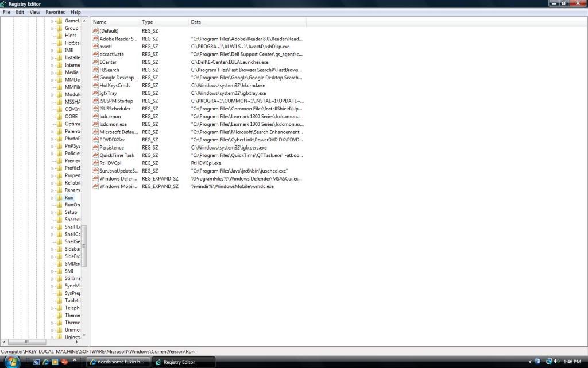Click string icon of RtHDVCpl value
Image resolution: width=588 pixels, height=368 pixels.
(95, 163)
